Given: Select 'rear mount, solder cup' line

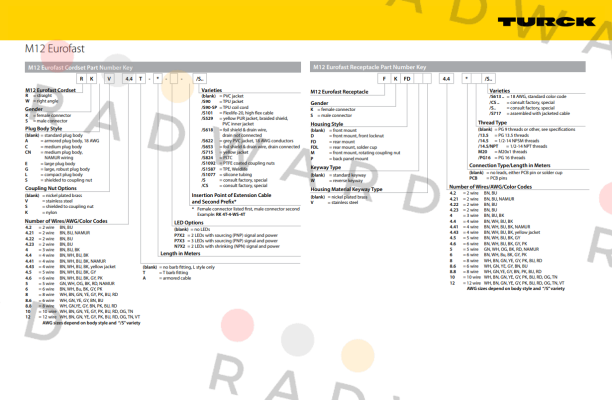Looking at the screenshot, I should pos(344,147).
